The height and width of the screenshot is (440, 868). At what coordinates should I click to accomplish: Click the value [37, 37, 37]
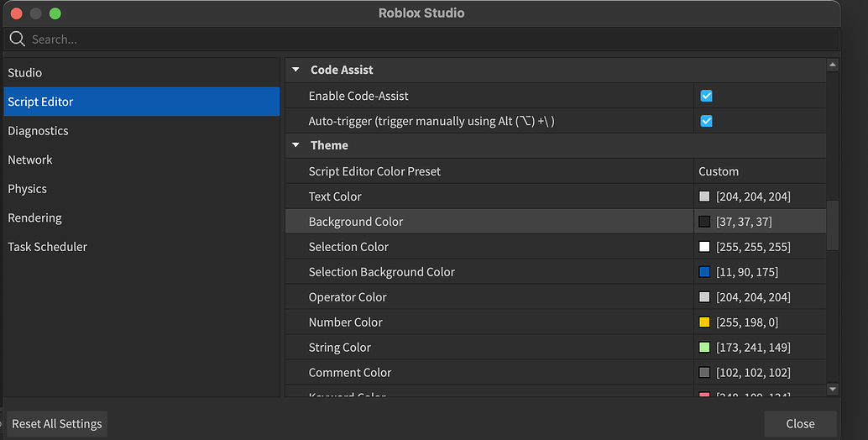[x=744, y=222]
